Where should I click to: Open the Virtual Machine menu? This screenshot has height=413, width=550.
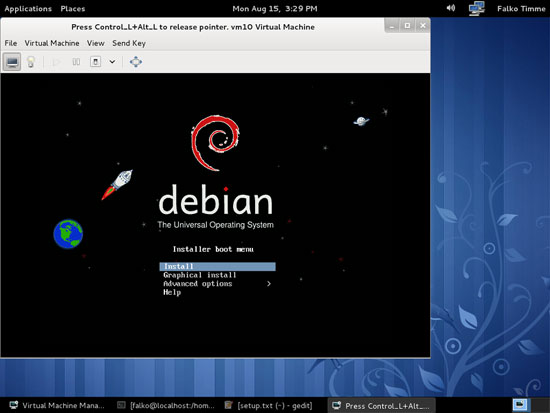[52, 43]
